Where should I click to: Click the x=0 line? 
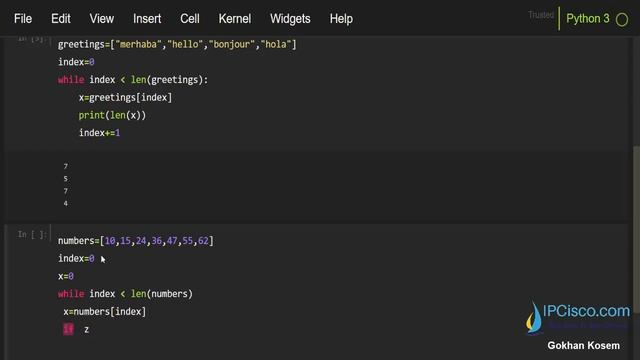[x=66, y=276]
